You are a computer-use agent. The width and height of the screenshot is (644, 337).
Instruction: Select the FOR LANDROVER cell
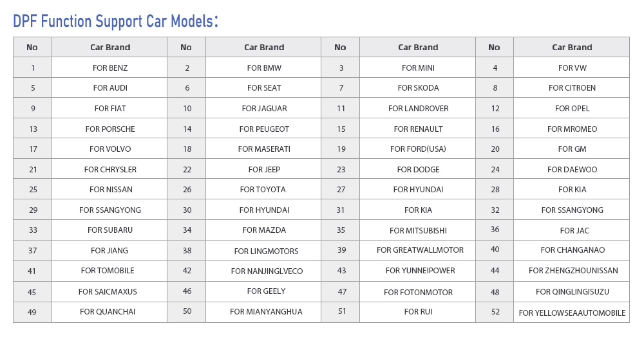[418, 109]
